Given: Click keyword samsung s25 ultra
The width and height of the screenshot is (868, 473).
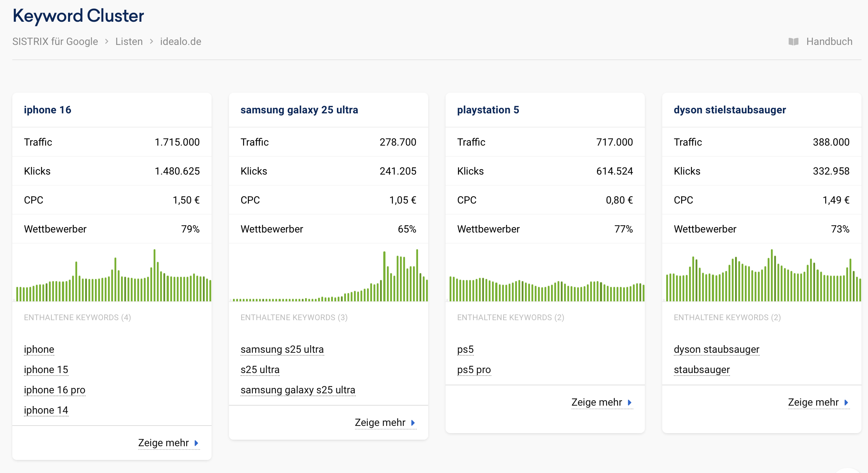Looking at the screenshot, I should (x=282, y=349).
